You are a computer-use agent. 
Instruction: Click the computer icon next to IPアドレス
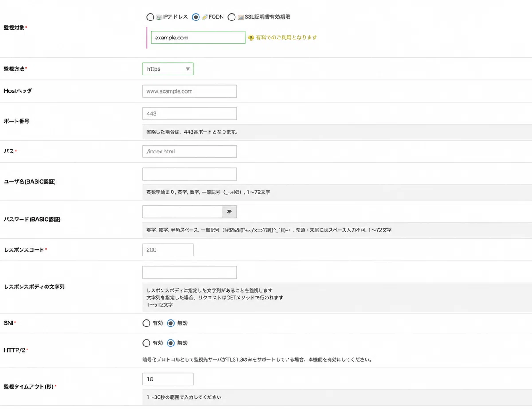click(159, 17)
